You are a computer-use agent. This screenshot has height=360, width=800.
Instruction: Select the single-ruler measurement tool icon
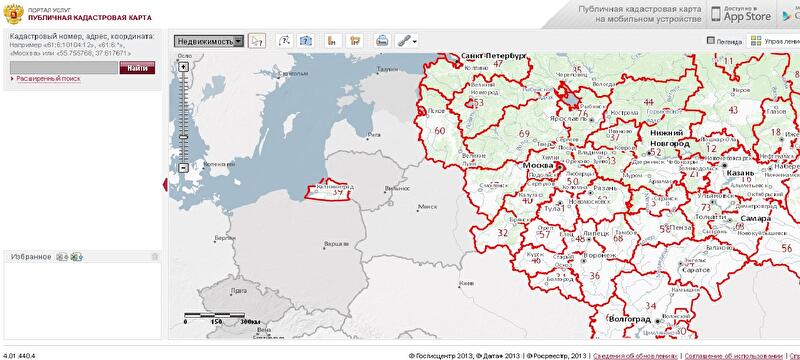332,41
